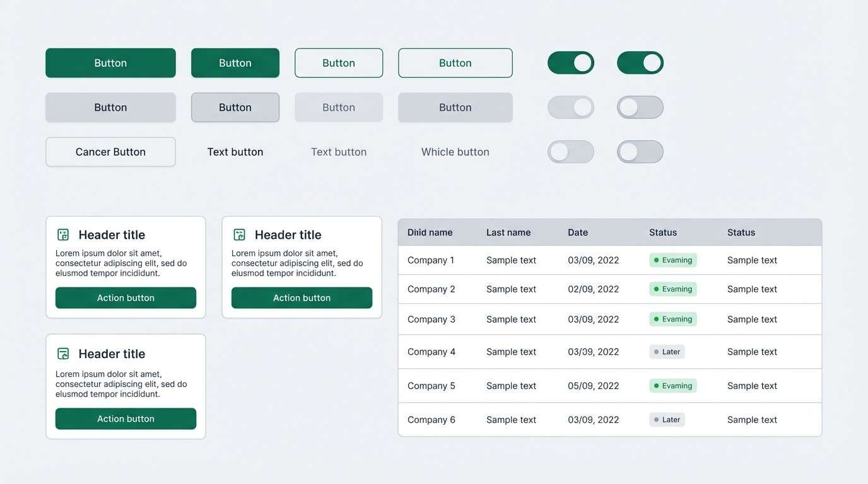The image size is (868, 484).
Task: Click the green status dot in Company 5's row
Action: point(658,385)
